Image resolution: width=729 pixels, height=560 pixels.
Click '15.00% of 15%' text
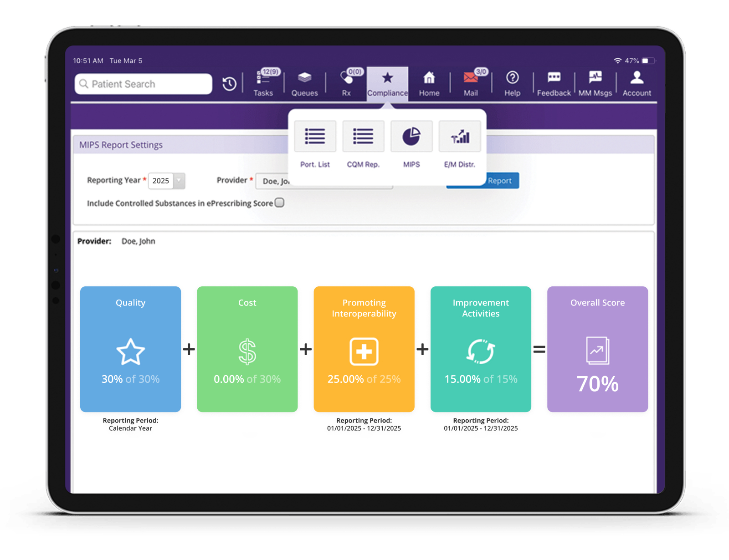coord(481,379)
